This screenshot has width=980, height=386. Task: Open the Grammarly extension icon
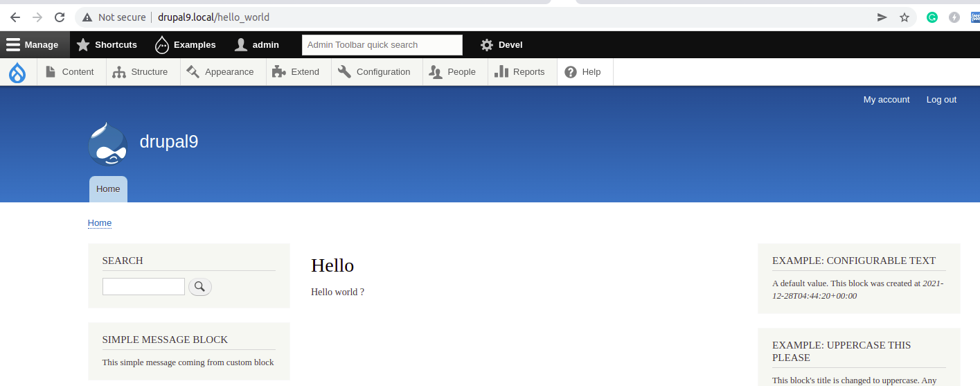tap(932, 17)
